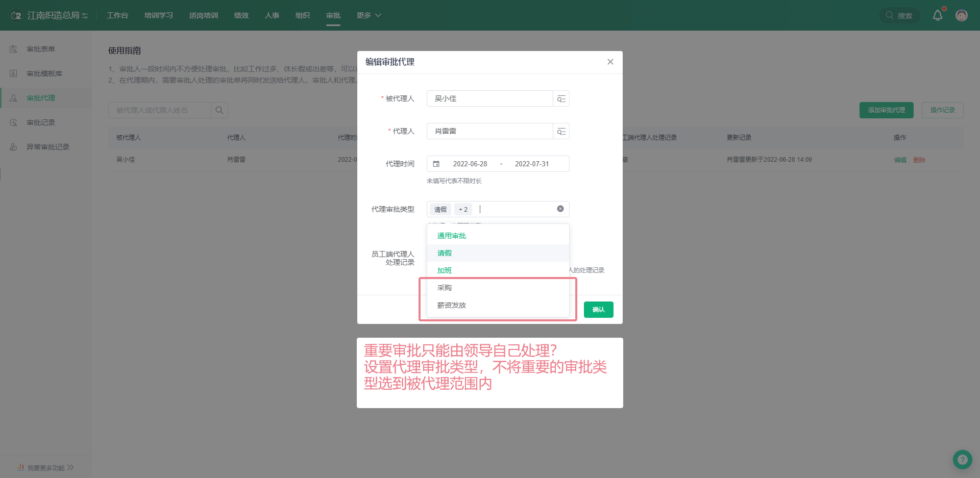Open person picker for 被代理人 field
Viewport: 980px width, 478px height.
point(561,99)
